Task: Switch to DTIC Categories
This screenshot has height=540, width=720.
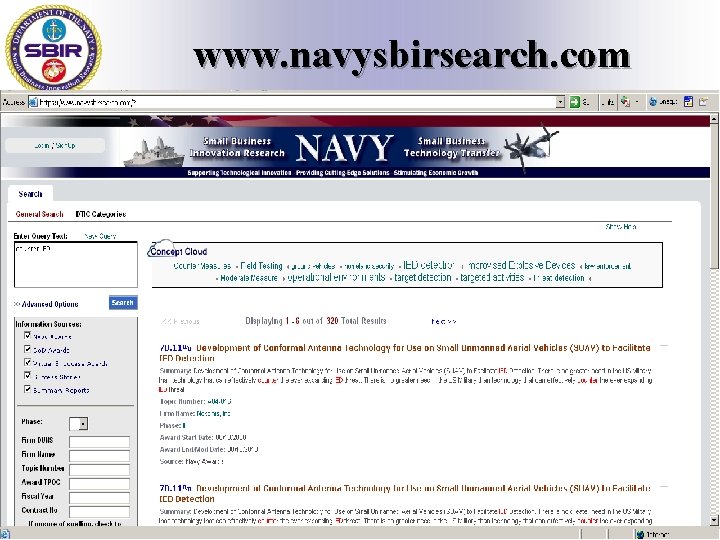Action: [101, 214]
